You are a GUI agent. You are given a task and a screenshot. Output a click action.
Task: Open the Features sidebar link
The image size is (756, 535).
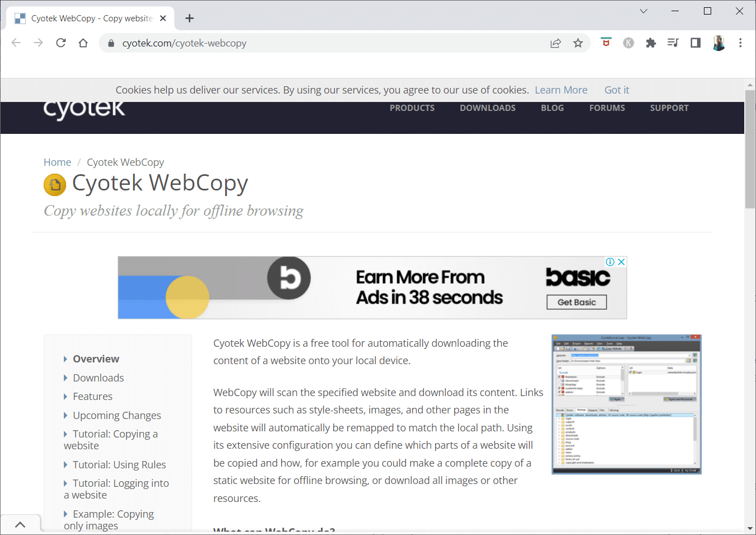click(92, 397)
